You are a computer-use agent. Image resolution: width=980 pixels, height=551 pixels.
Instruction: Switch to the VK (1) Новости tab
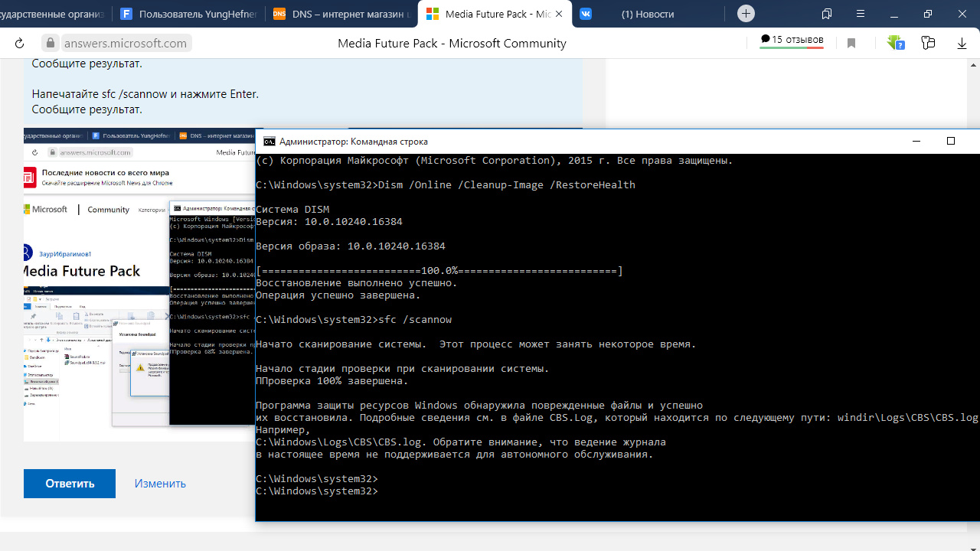pyautogui.click(x=648, y=14)
